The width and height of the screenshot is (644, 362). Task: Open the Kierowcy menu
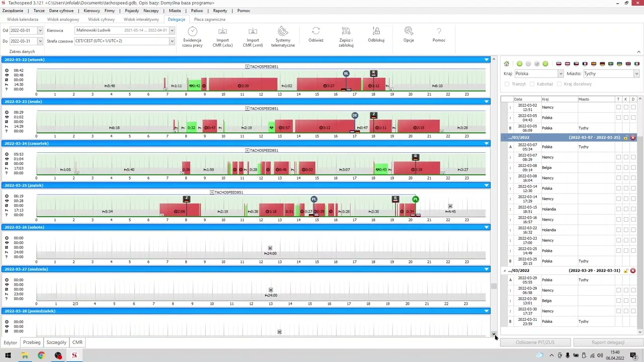point(92,11)
